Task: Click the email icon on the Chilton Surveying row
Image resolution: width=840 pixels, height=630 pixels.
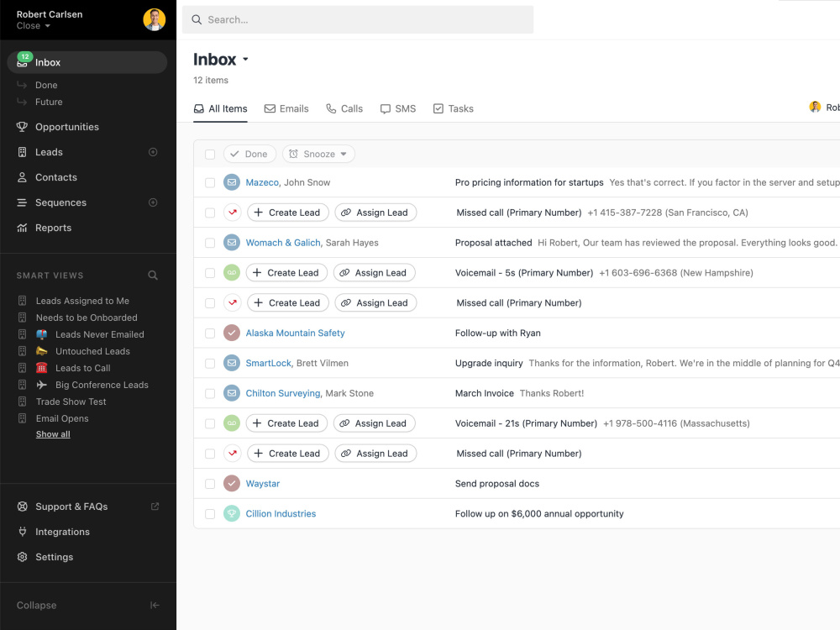Action: point(232,393)
